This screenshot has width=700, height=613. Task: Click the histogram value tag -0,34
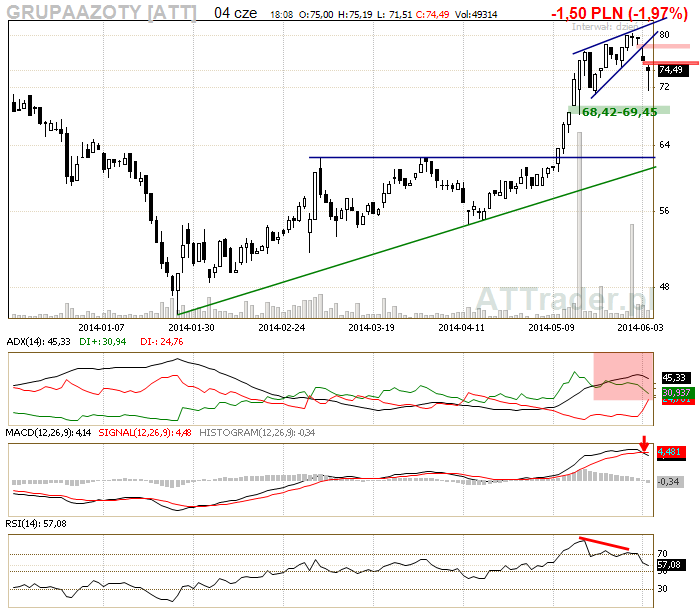click(670, 482)
